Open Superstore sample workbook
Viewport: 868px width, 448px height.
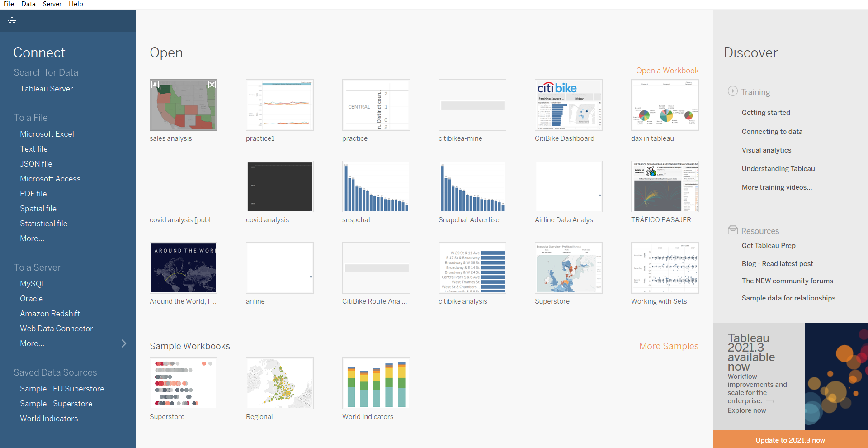pos(184,383)
